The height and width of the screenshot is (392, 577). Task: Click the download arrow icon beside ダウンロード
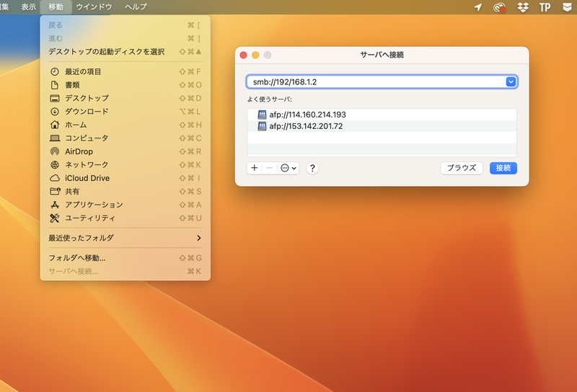tap(55, 112)
